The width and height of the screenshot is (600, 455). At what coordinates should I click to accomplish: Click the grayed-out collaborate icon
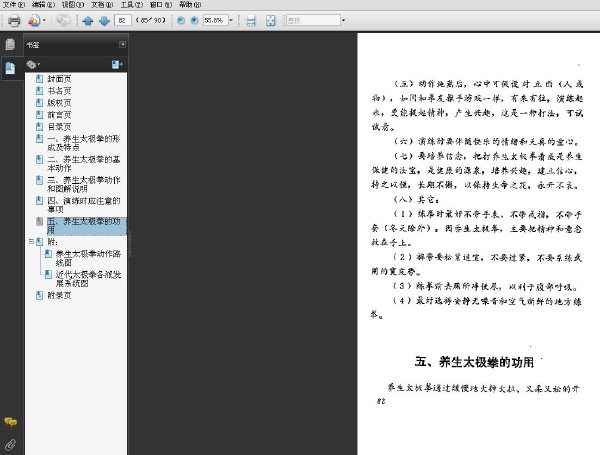[63, 20]
